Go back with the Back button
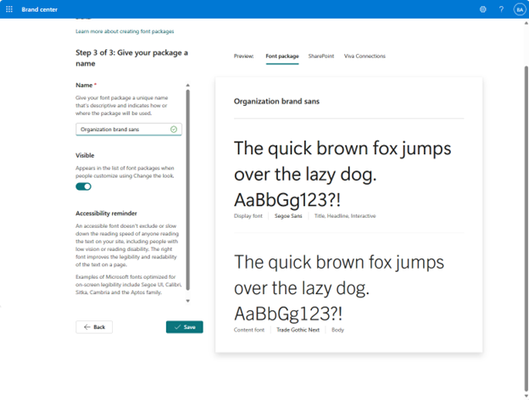The image size is (529, 400). point(94,327)
